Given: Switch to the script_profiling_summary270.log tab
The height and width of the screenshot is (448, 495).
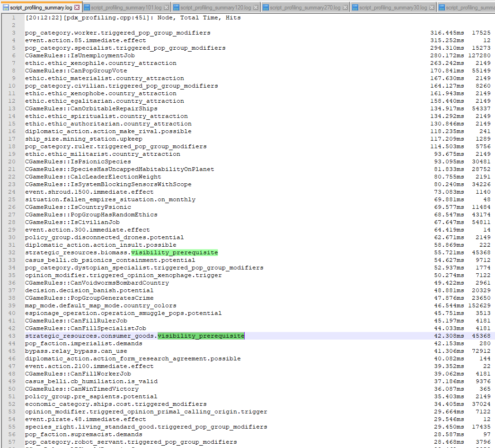Looking at the screenshot, I should (305, 7).
